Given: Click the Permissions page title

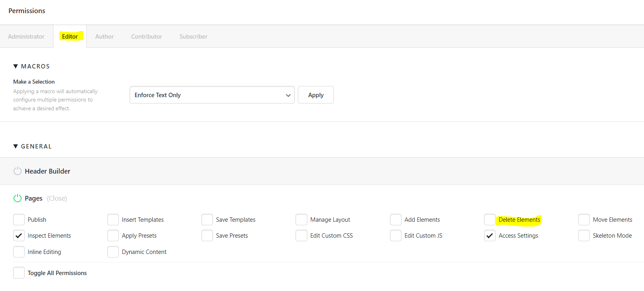Looking at the screenshot, I should click(27, 11).
